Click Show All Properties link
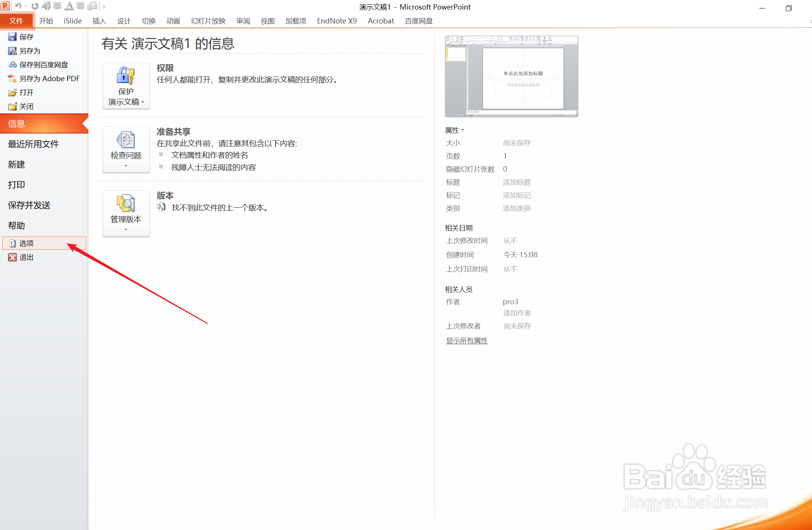Screen dimensions: 812x530 (x=467, y=341)
